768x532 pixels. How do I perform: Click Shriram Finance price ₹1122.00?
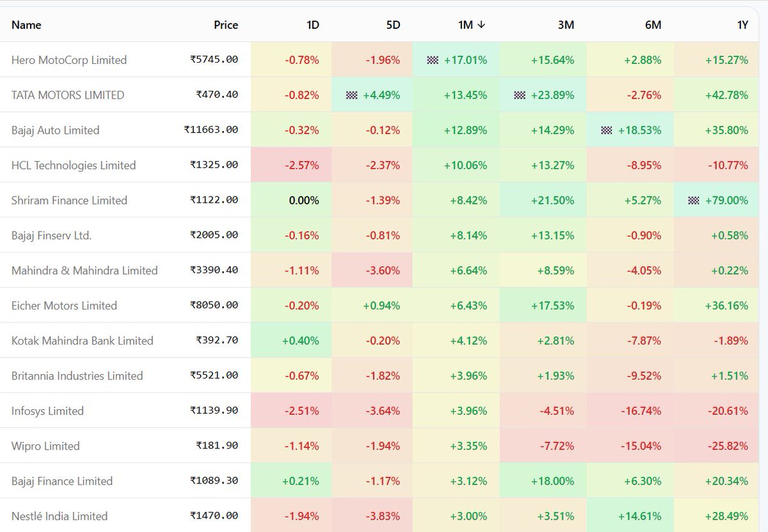coord(214,200)
